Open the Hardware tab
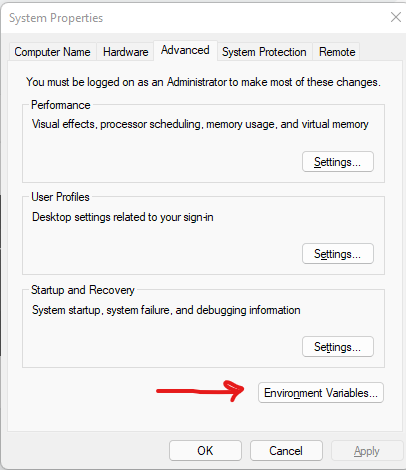 pos(125,52)
